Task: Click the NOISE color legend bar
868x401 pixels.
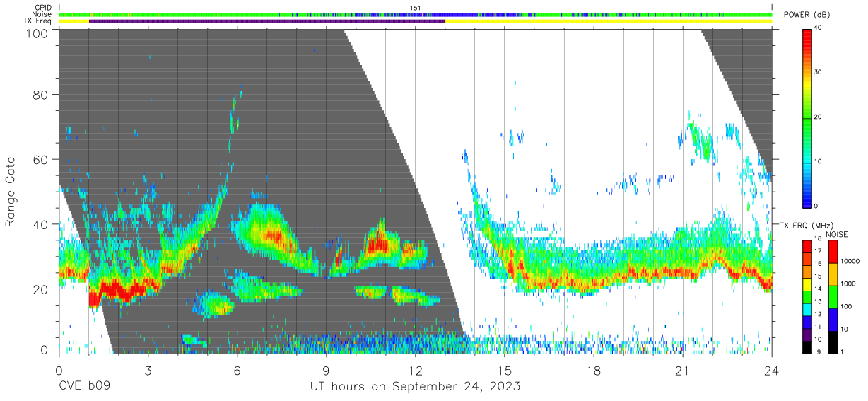Action: tap(832, 296)
